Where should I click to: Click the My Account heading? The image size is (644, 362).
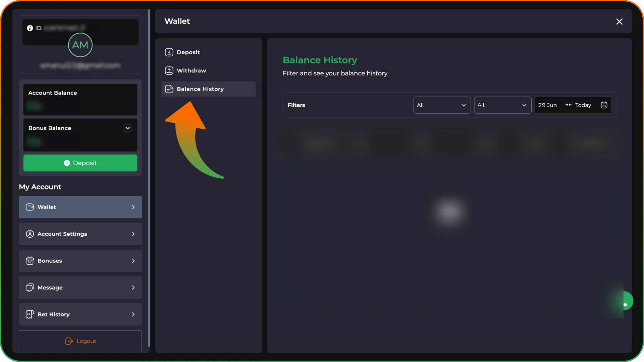(40, 187)
